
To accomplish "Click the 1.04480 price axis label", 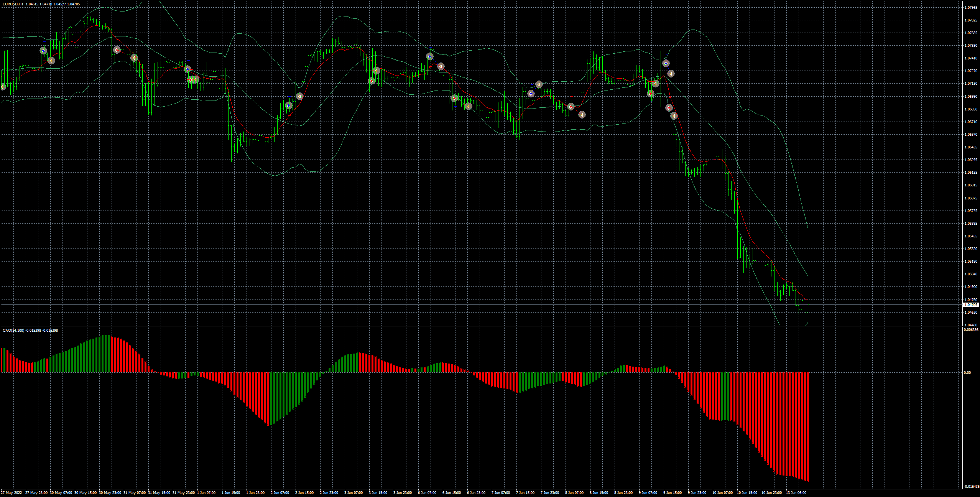I will point(971,325).
